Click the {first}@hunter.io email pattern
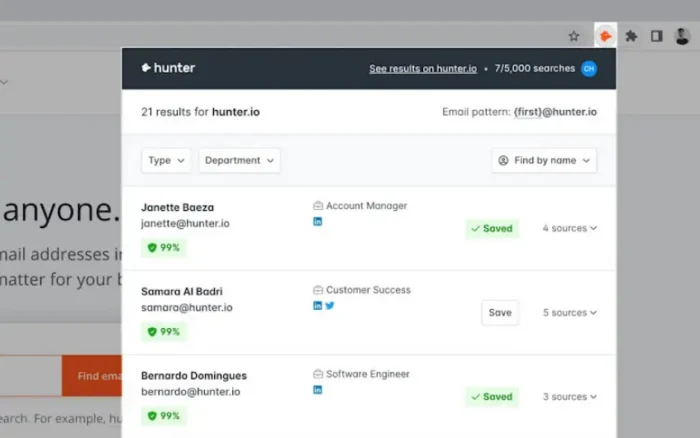The image size is (700, 438). coord(555,112)
